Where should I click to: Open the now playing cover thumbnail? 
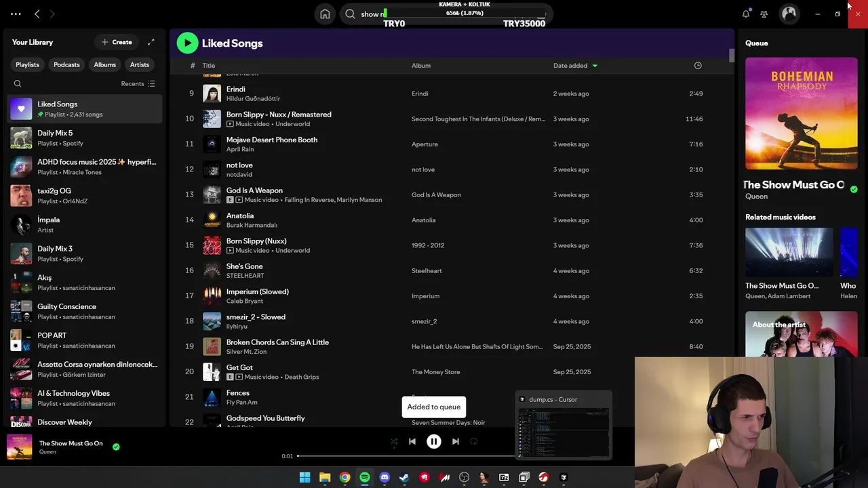point(19,447)
